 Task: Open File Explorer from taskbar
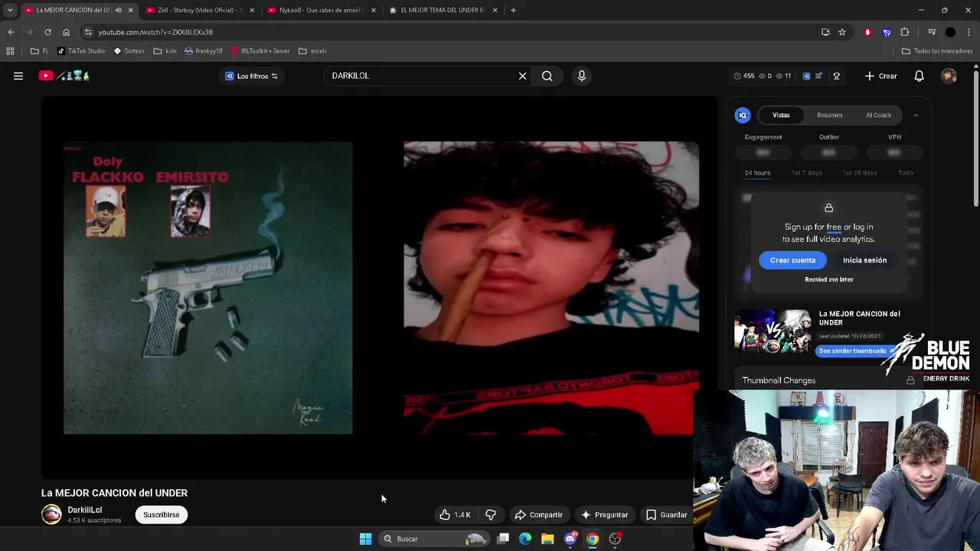547,539
